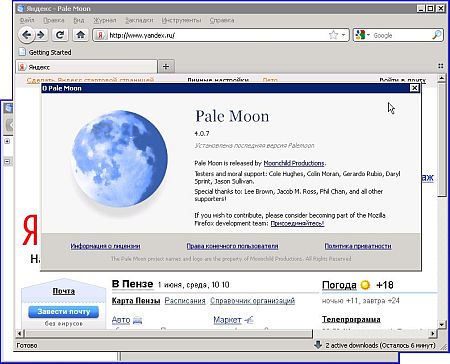Click the Завести почту button
Viewport: 450px width, 364px height.
(64, 312)
